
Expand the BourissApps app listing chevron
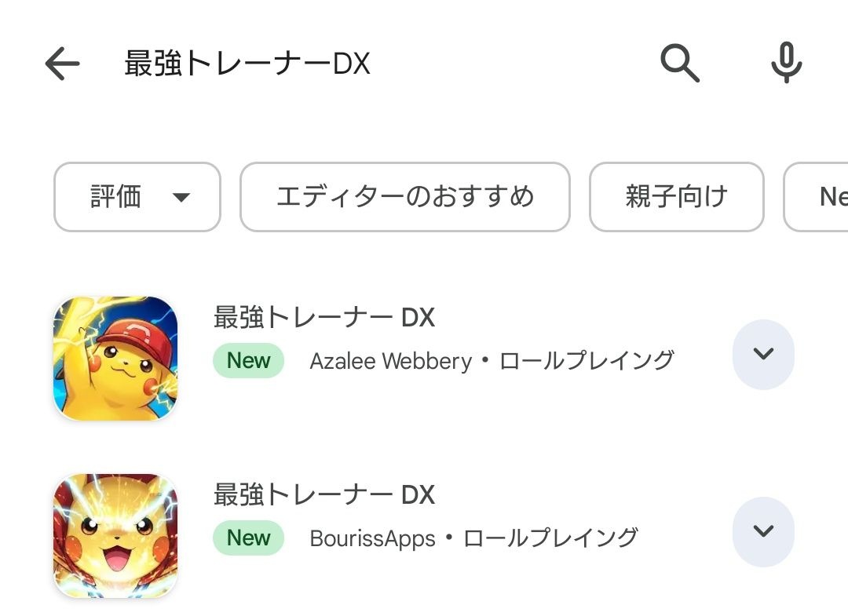click(x=763, y=531)
